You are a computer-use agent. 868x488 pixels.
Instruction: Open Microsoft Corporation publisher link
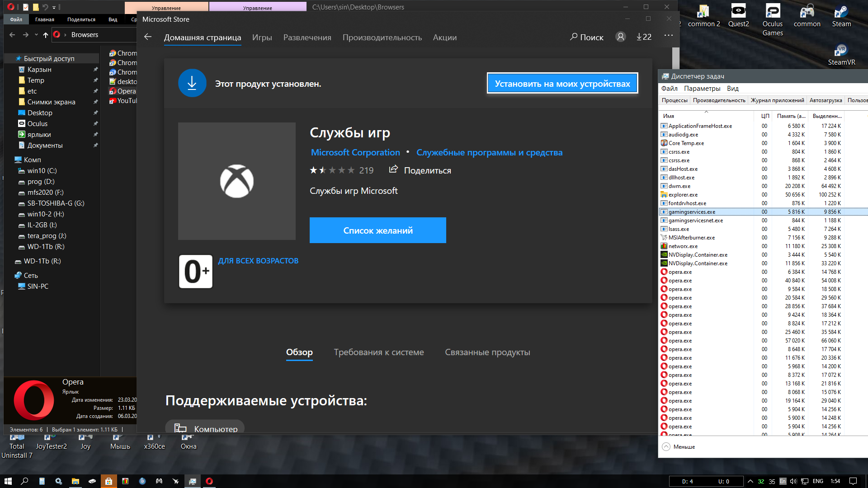click(x=355, y=153)
